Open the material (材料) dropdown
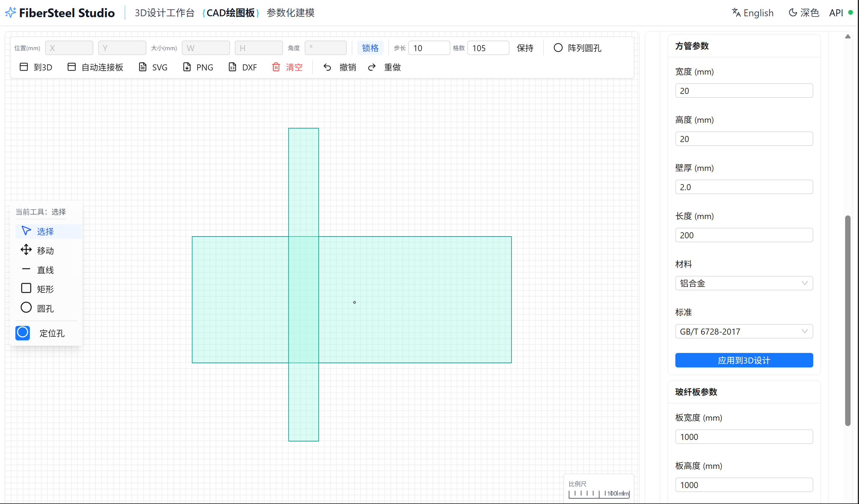This screenshot has width=859, height=504. click(x=743, y=283)
